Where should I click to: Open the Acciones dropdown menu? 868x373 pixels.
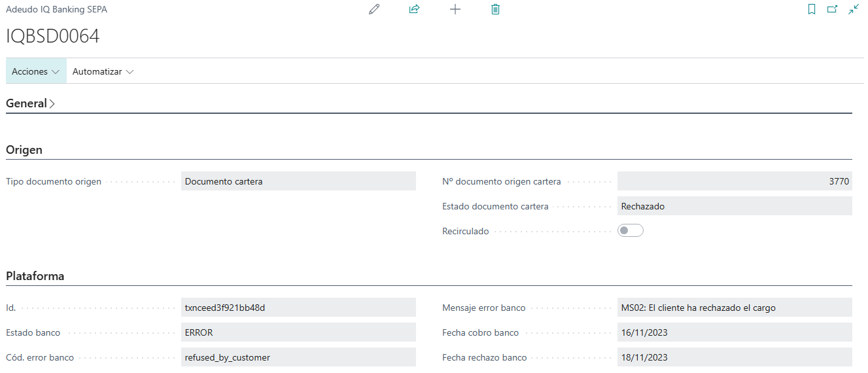pyautogui.click(x=36, y=71)
